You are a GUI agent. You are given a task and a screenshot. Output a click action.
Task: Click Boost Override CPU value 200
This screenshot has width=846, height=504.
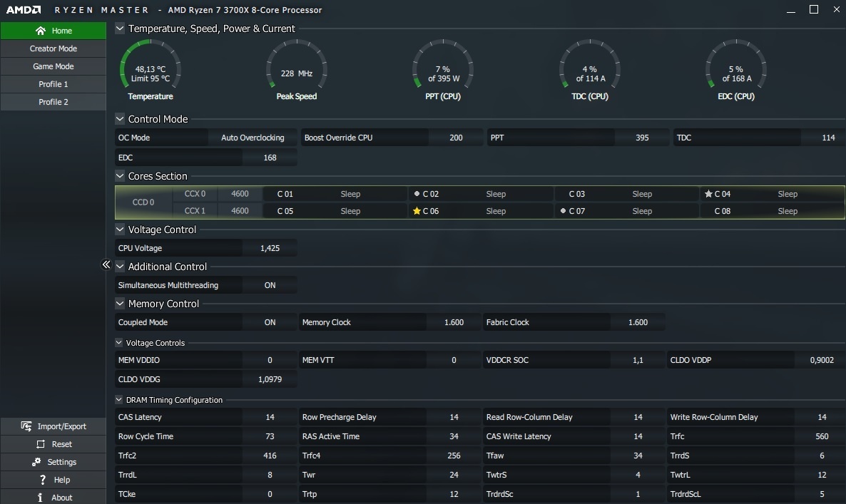(x=456, y=138)
